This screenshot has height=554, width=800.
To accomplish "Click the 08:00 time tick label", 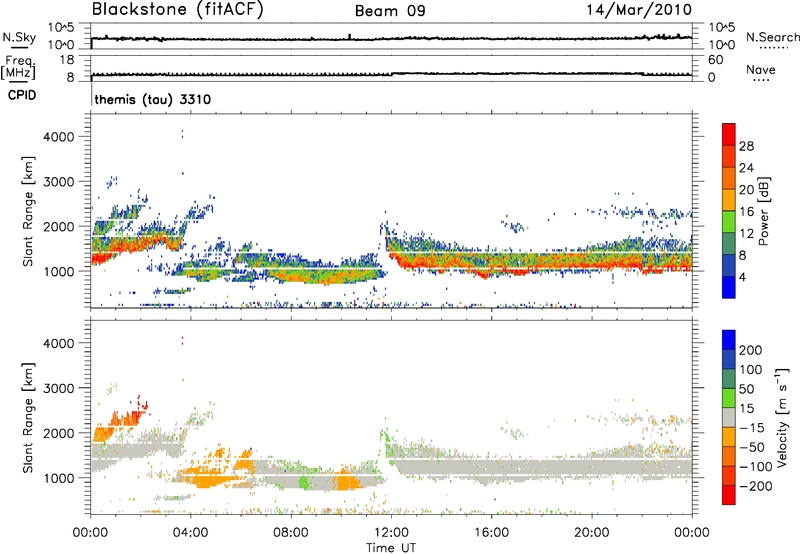I will pyautogui.click(x=291, y=533).
